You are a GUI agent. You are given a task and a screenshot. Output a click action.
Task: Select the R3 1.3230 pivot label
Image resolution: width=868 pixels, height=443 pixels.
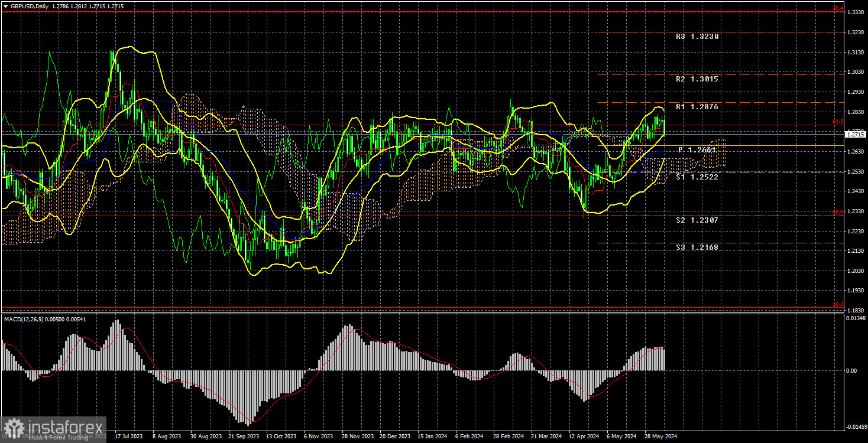pyautogui.click(x=697, y=37)
